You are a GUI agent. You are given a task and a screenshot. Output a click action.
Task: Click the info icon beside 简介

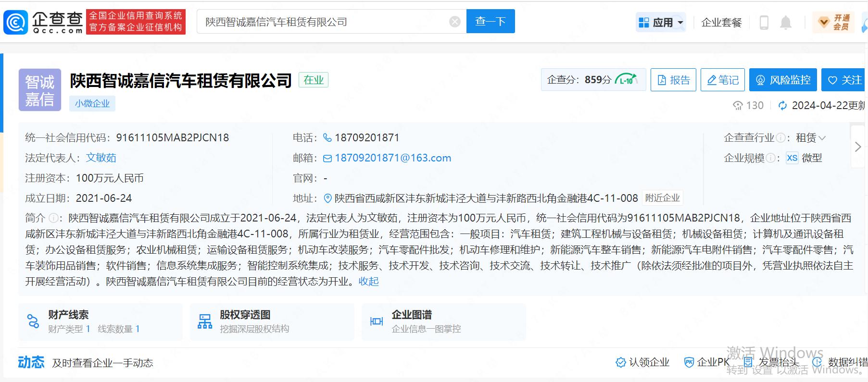click(x=53, y=218)
